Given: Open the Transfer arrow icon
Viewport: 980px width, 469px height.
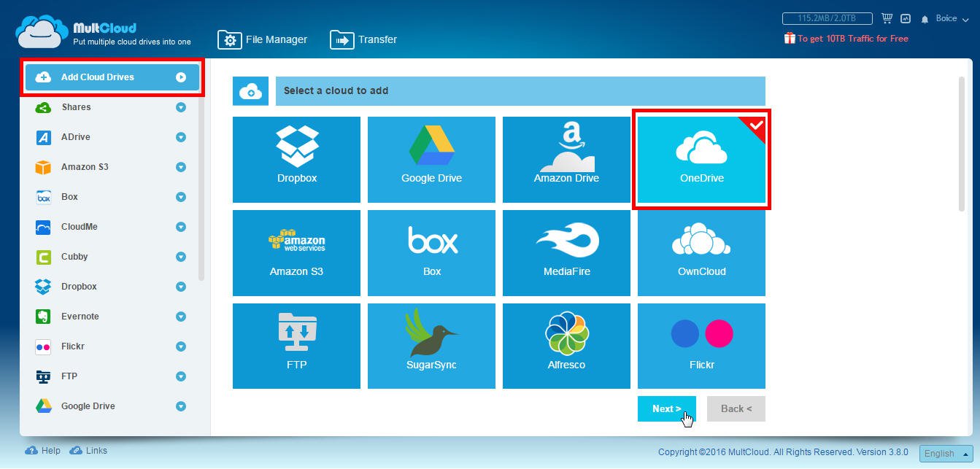Looking at the screenshot, I should pos(342,39).
